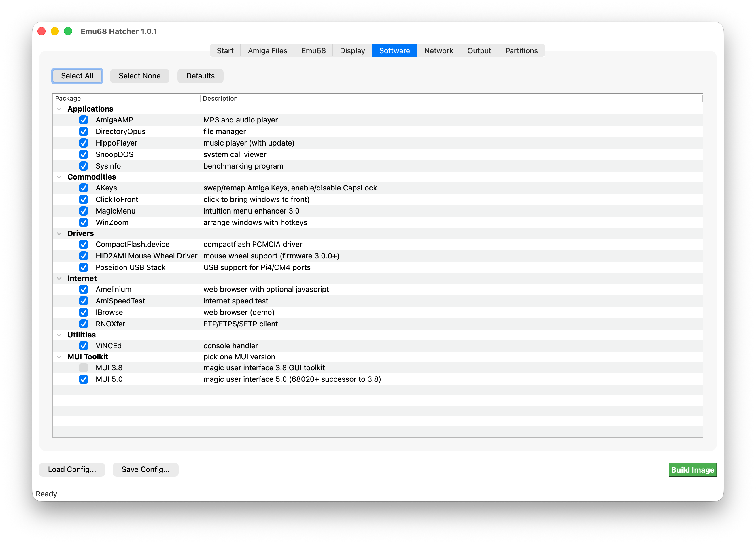Uncheck the Amelinium browser checkbox
The width and height of the screenshot is (756, 544).
83,289
